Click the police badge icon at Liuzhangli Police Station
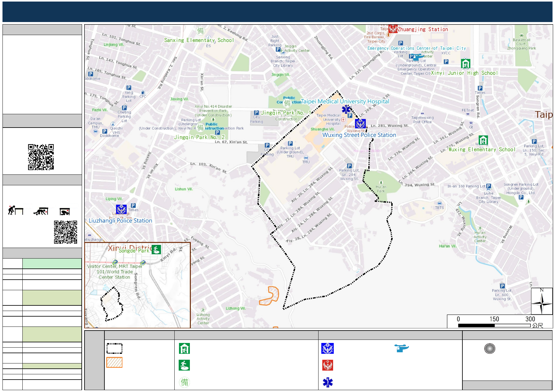Image resolution: width=555 pixels, height=392 pixels. [121, 209]
